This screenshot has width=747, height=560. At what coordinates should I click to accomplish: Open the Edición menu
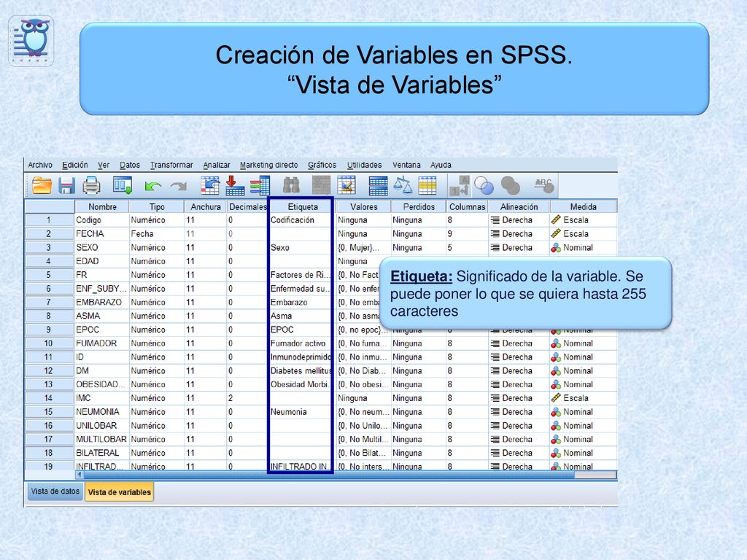click(x=75, y=165)
